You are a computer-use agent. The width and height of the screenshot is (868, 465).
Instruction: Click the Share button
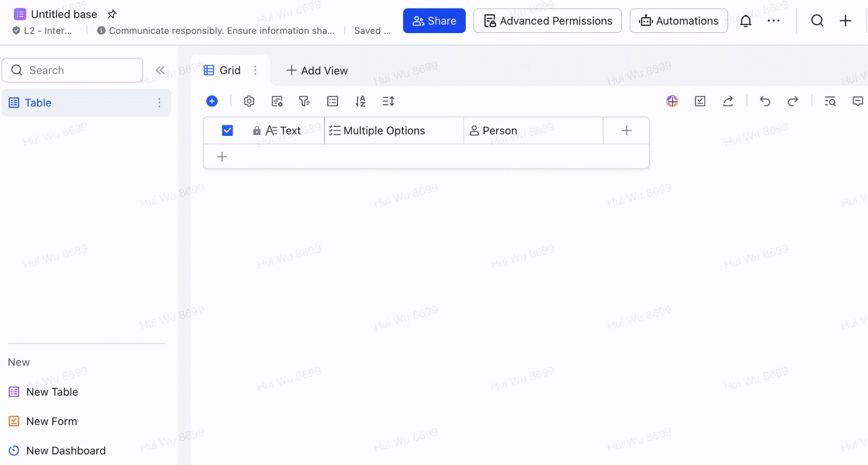[434, 20]
